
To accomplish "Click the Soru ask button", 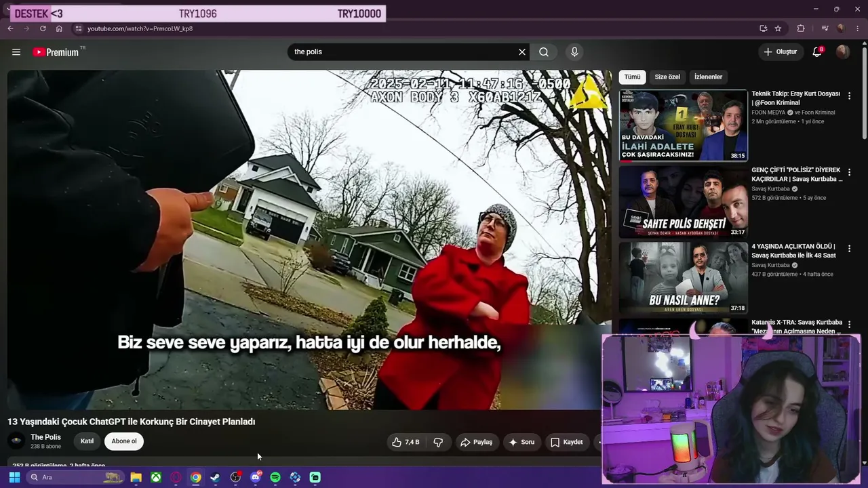I will [522, 443].
